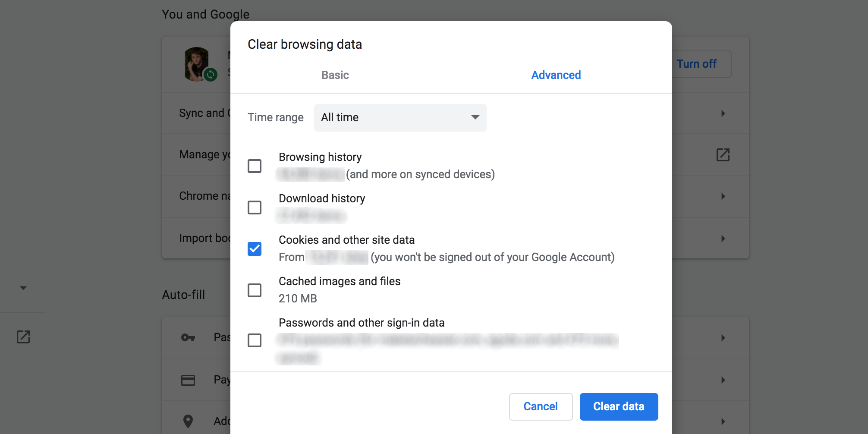The height and width of the screenshot is (434, 868).
Task: Click the location pin icon for Addresses
Action: [x=188, y=421]
